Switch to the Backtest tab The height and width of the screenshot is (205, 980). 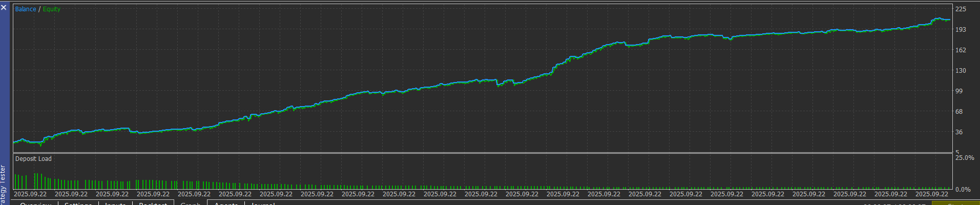pos(153,203)
